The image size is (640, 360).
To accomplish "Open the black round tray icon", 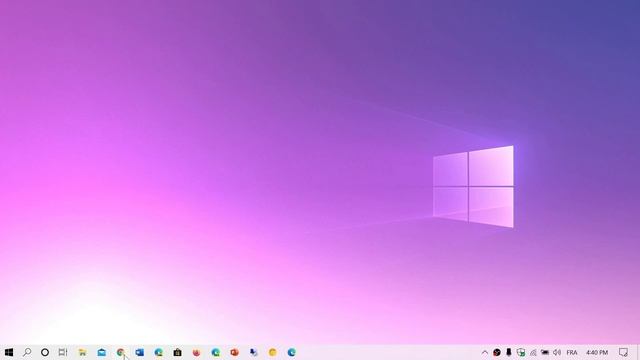I will [497, 352].
